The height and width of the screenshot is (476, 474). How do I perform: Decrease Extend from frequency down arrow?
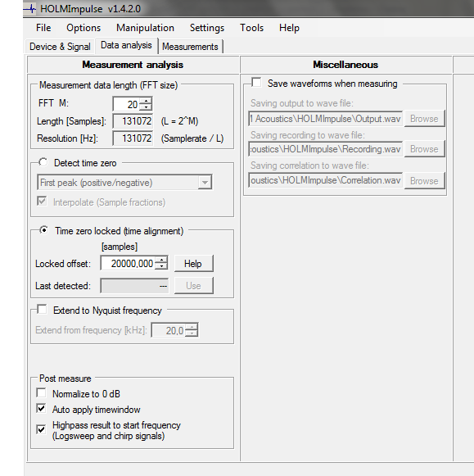pyautogui.click(x=192, y=333)
